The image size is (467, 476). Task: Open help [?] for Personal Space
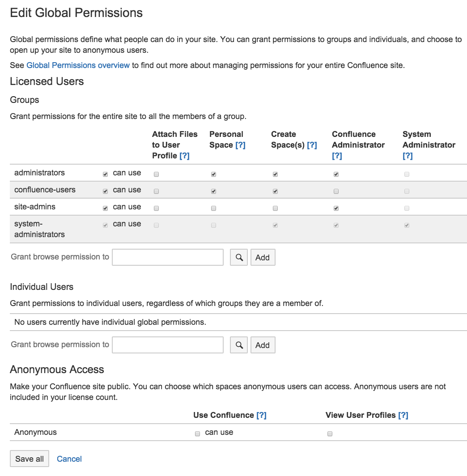tap(240, 145)
